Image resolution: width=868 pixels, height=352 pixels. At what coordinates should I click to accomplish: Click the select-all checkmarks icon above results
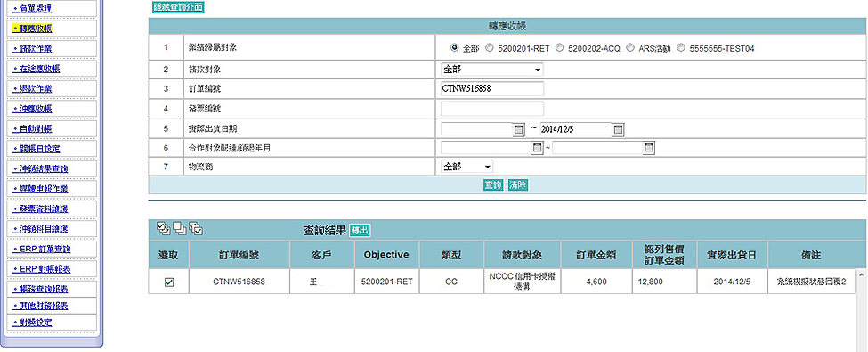click(164, 228)
